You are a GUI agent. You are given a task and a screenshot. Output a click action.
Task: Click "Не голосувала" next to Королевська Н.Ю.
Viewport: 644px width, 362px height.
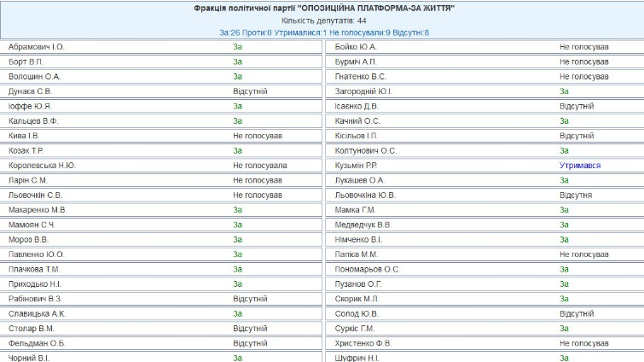[x=259, y=165]
